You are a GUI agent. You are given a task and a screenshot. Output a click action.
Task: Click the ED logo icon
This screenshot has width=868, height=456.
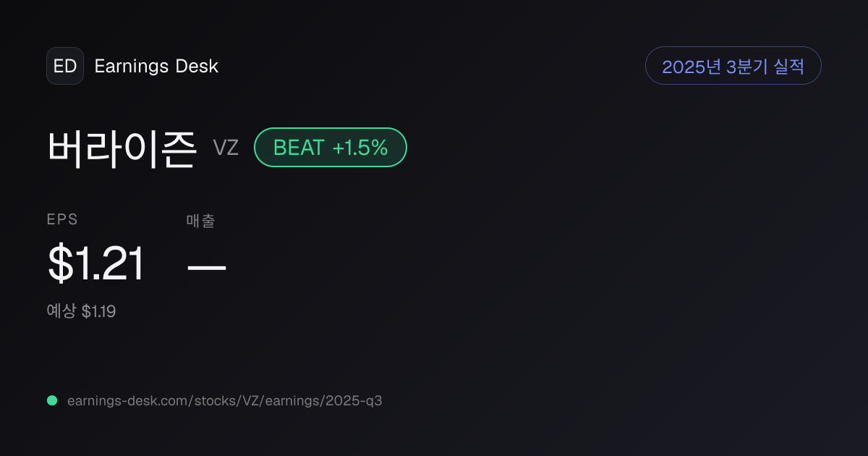pos(65,66)
